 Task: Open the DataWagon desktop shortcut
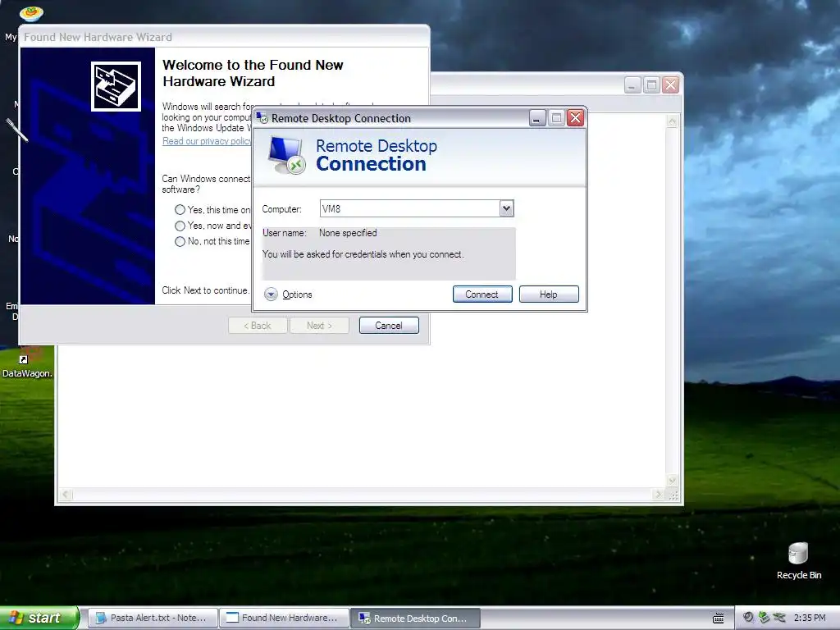(27, 363)
